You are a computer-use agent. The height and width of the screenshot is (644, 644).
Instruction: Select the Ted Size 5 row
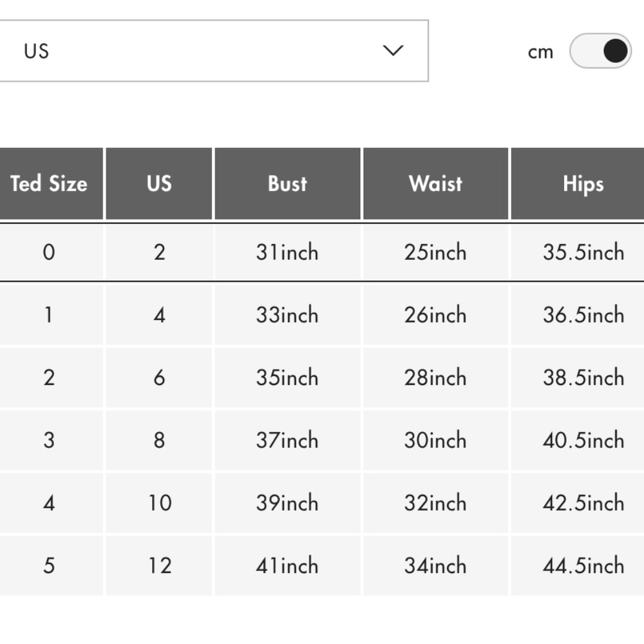322,565
